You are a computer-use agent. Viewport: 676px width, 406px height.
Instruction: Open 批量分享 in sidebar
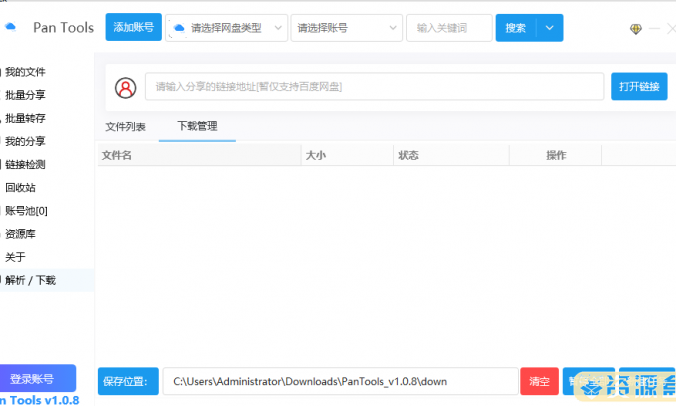pyautogui.click(x=25, y=95)
